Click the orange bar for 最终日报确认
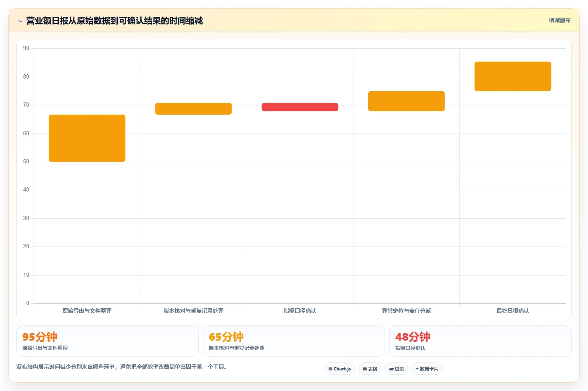Screen dimensions: 588x391 click(513, 76)
